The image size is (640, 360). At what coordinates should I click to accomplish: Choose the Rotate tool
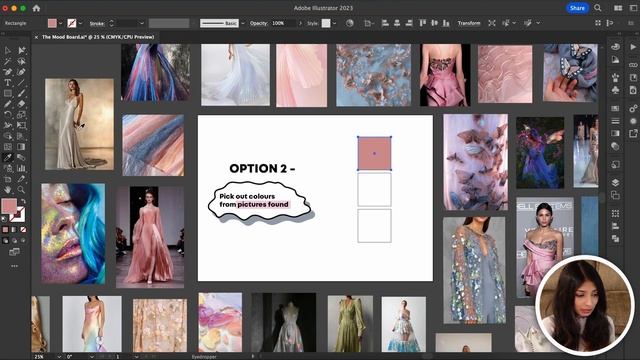click(x=8, y=115)
